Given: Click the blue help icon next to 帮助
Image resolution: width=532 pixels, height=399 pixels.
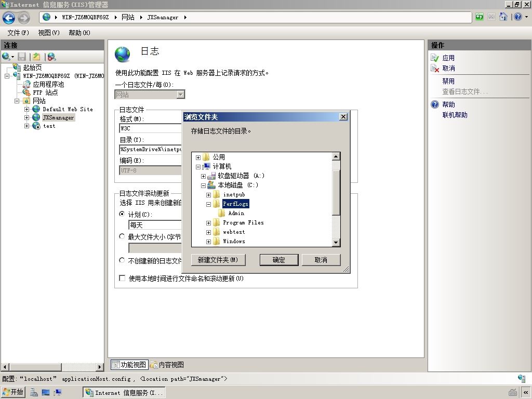Looking at the screenshot, I should click(435, 104).
